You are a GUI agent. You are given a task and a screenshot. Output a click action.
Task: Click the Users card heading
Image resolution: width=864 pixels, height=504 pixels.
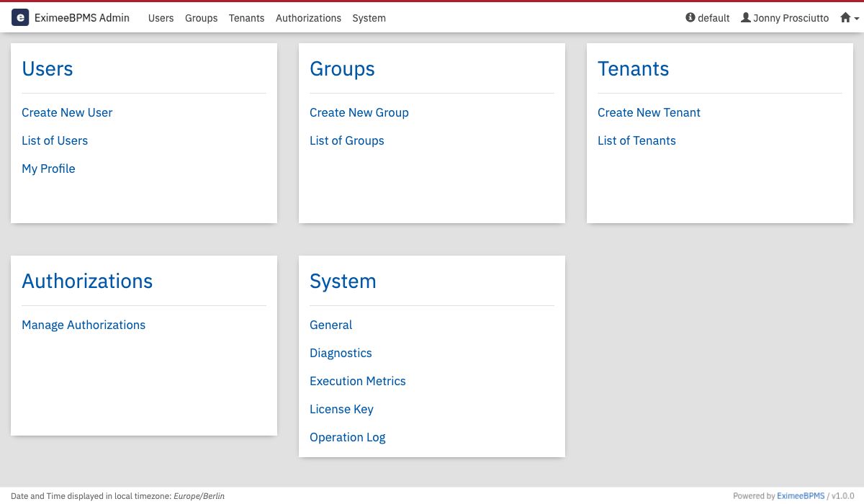pyautogui.click(x=48, y=68)
